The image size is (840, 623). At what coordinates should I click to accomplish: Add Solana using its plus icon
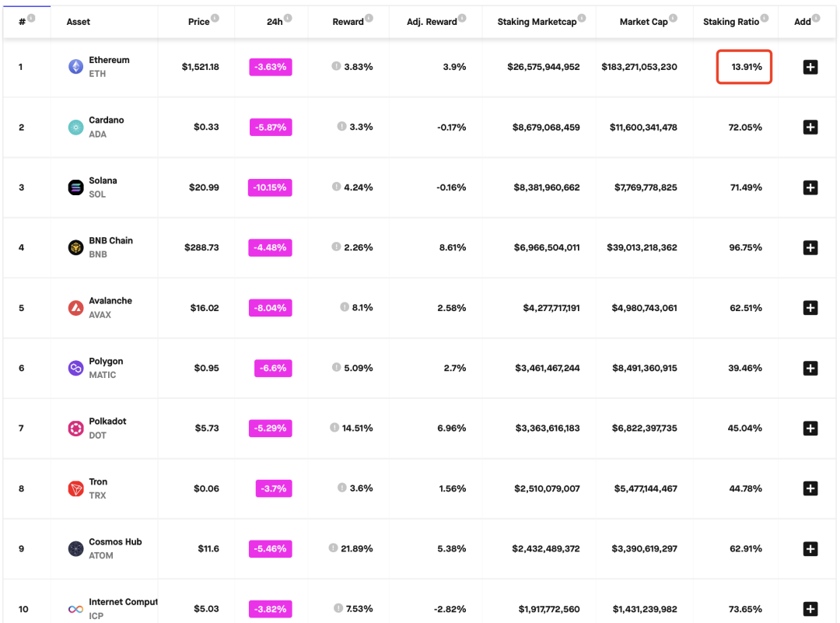pos(810,187)
